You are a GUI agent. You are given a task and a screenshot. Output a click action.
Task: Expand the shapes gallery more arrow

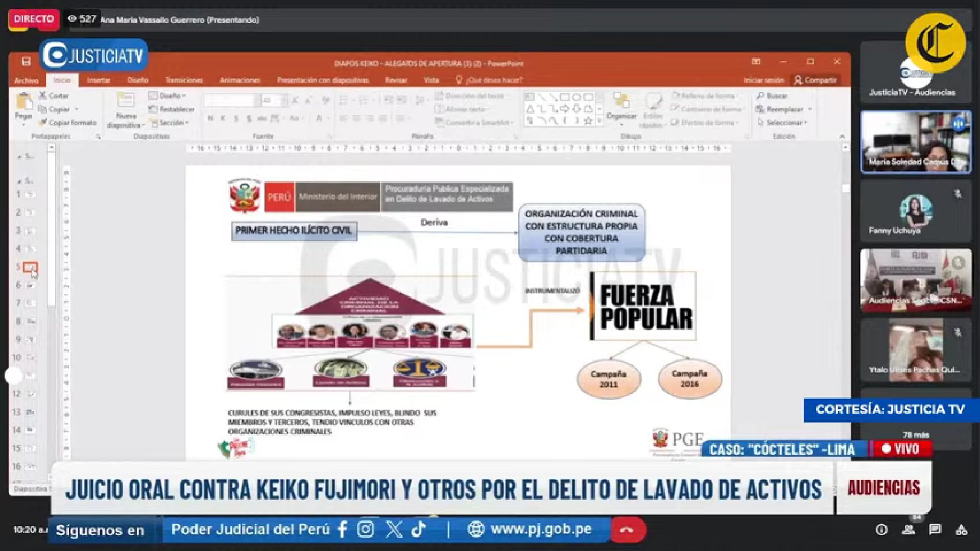point(600,122)
